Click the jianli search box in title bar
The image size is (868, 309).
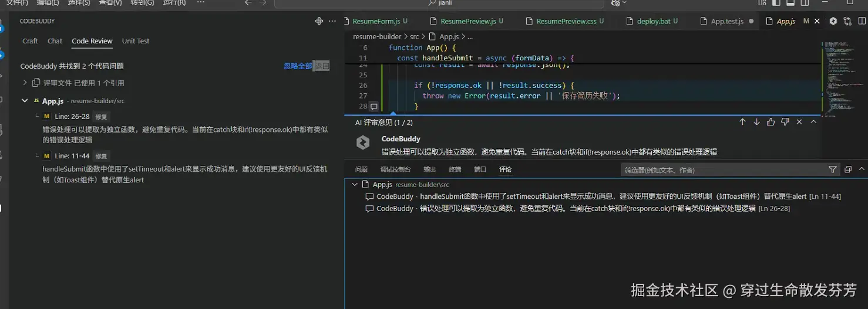[440, 3]
